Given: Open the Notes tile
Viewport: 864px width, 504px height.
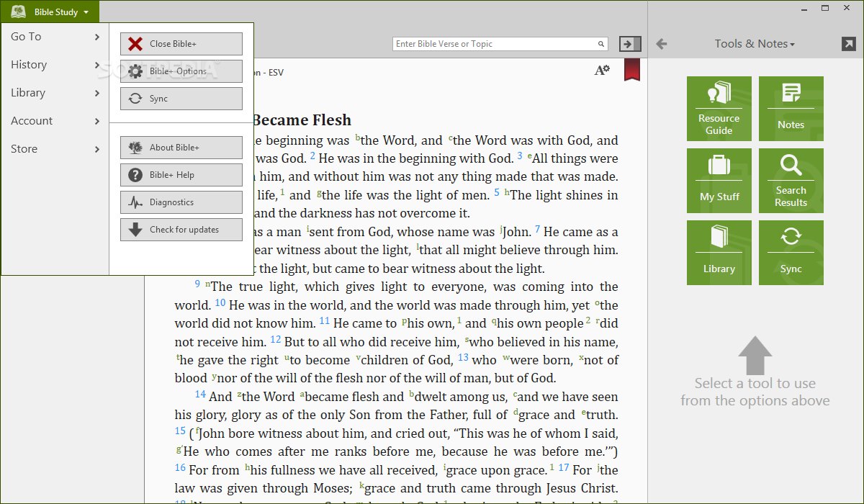Looking at the screenshot, I should (x=791, y=109).
